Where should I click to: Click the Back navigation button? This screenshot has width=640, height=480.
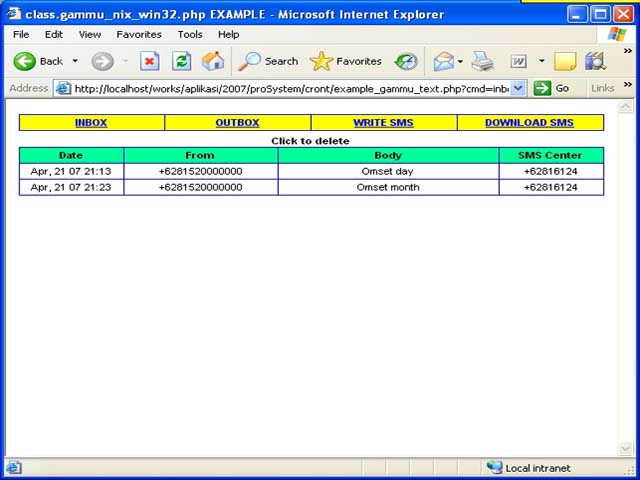click(x=37, y=61)
